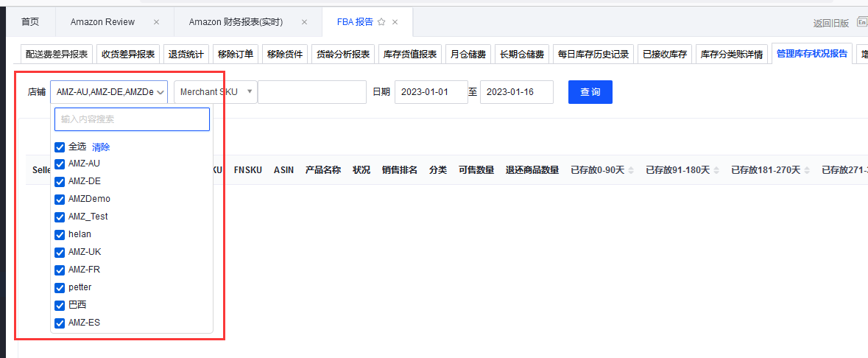This screenshot has width=868, height=358.
Task: Uncheck the AMZ_Test store
Action: pos(60,217)
